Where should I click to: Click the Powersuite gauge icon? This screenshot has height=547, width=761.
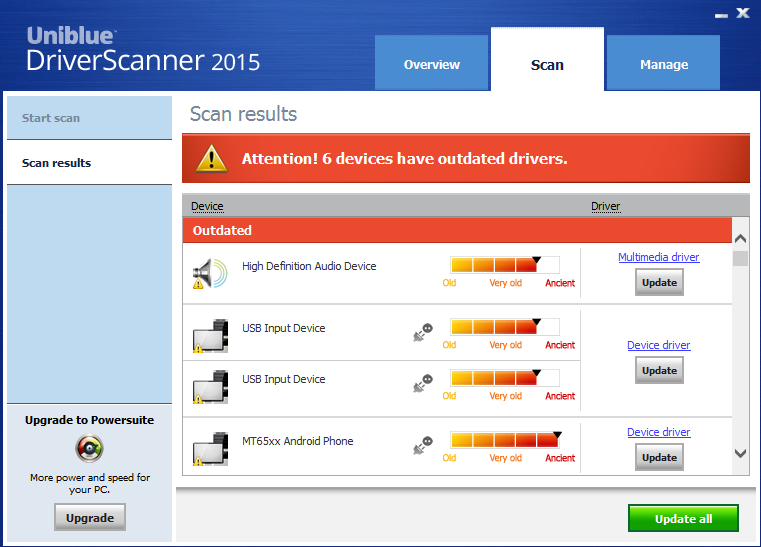[89, 448]
